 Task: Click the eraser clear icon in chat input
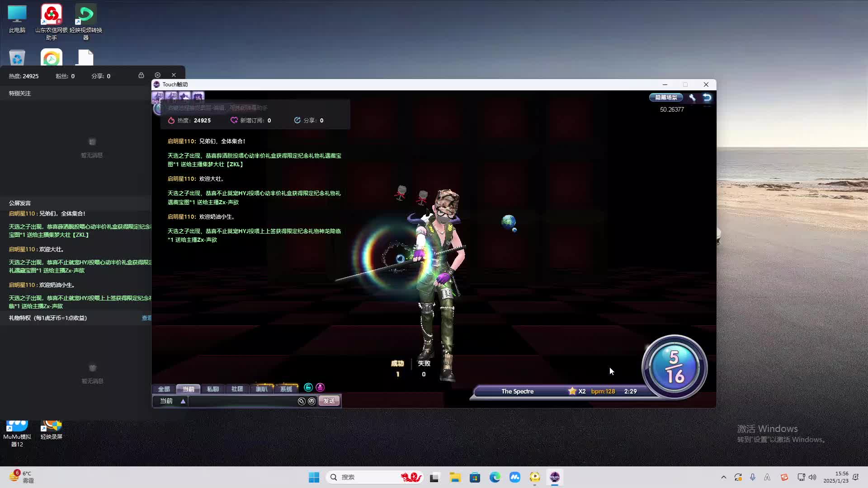[302, 401]
